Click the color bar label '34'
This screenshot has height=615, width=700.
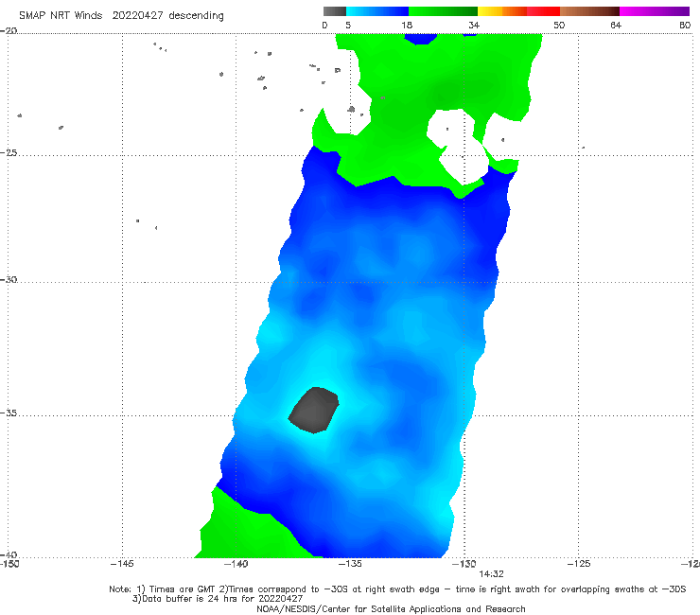pos(474,25)
